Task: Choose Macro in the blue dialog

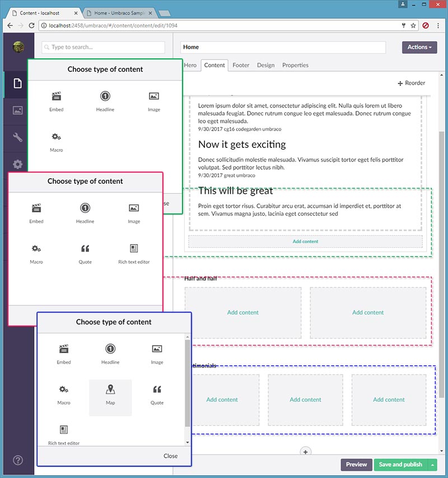Action: (64, 395)
